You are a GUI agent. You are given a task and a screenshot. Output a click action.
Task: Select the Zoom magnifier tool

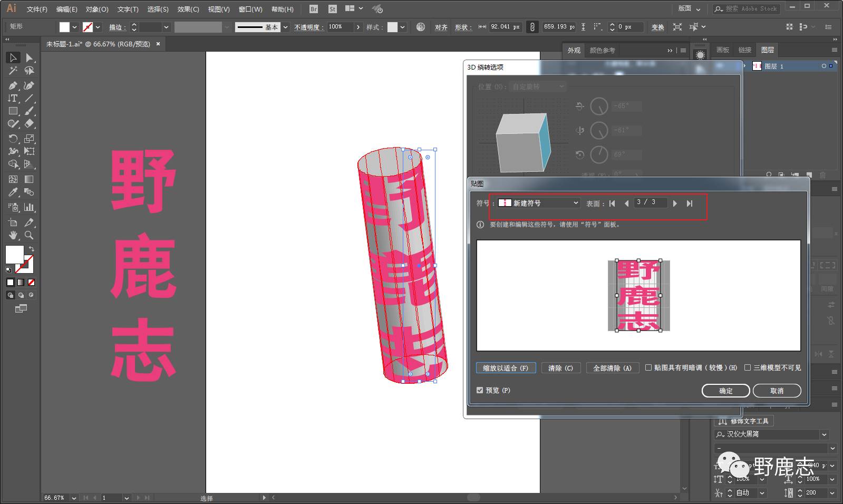[30, 235]
